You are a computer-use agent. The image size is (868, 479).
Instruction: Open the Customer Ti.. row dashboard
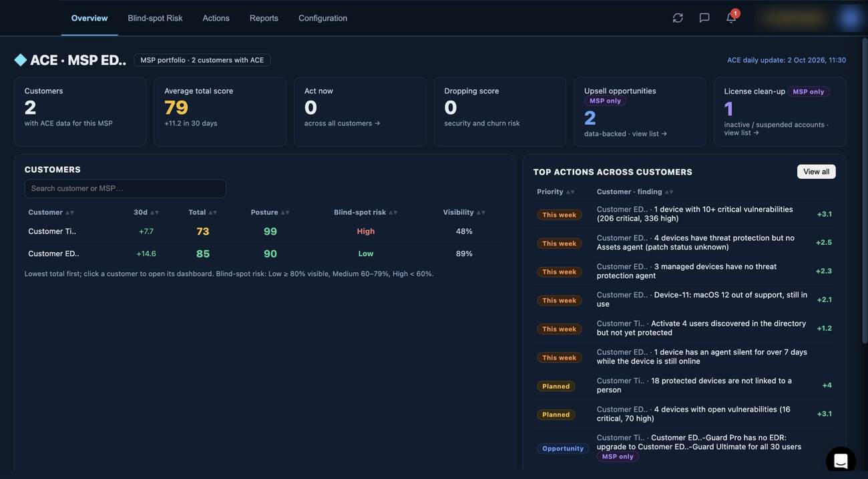tap(264, 231)
